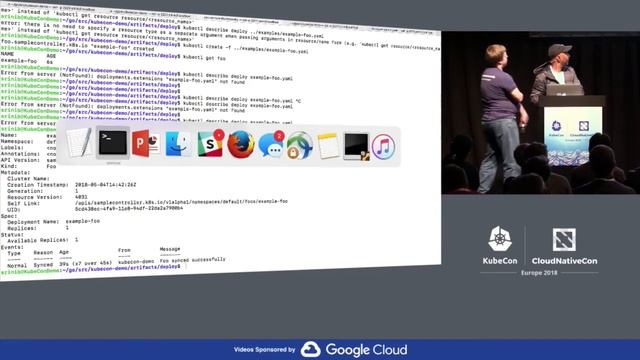Select the globe-with-padlock VPN app icon
The image size is (640, 360).
300,146
